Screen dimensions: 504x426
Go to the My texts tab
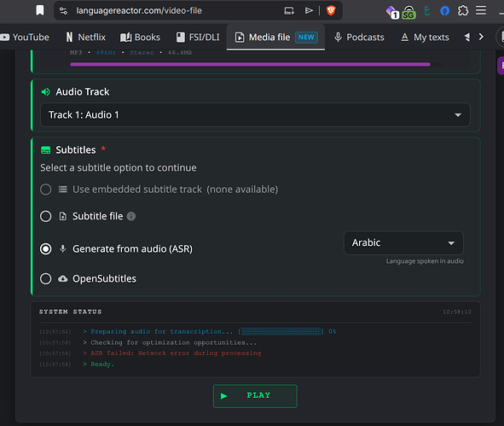[425, 38]
